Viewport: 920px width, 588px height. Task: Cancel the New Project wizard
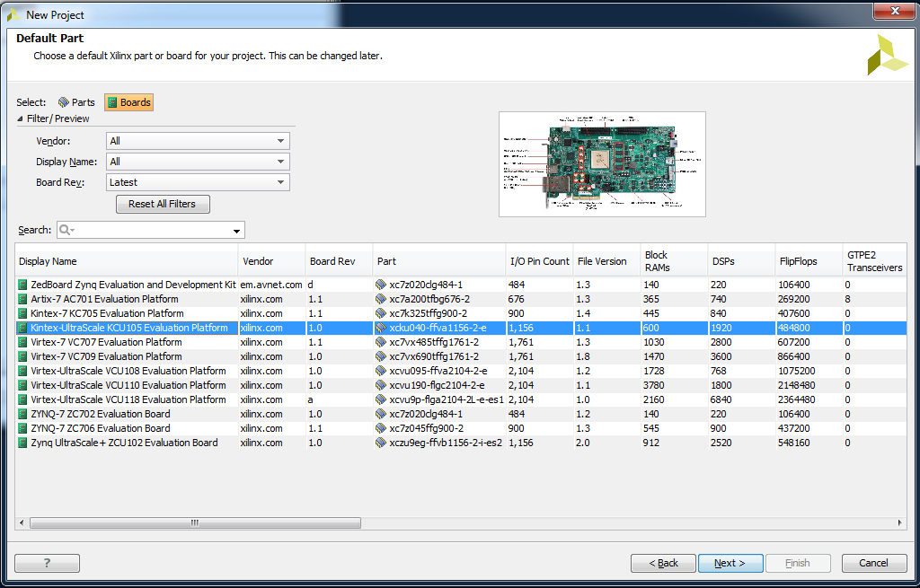coord(873,563)
